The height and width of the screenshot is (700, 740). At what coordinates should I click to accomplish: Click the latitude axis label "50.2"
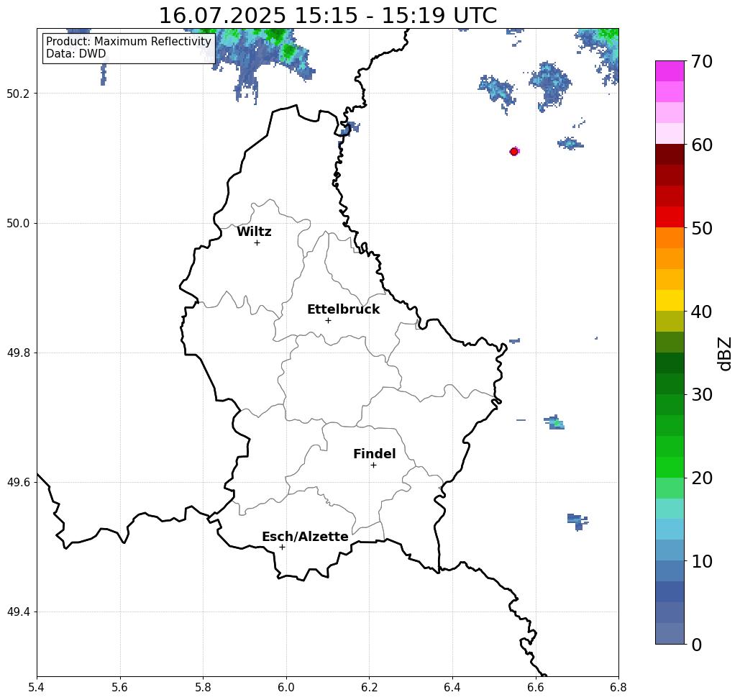pos(18,94)
